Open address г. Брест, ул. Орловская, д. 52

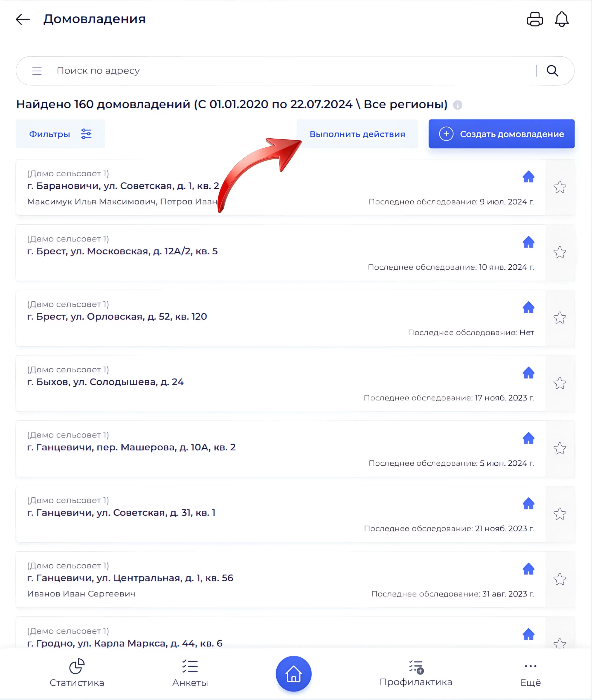(x=117, y=317)
